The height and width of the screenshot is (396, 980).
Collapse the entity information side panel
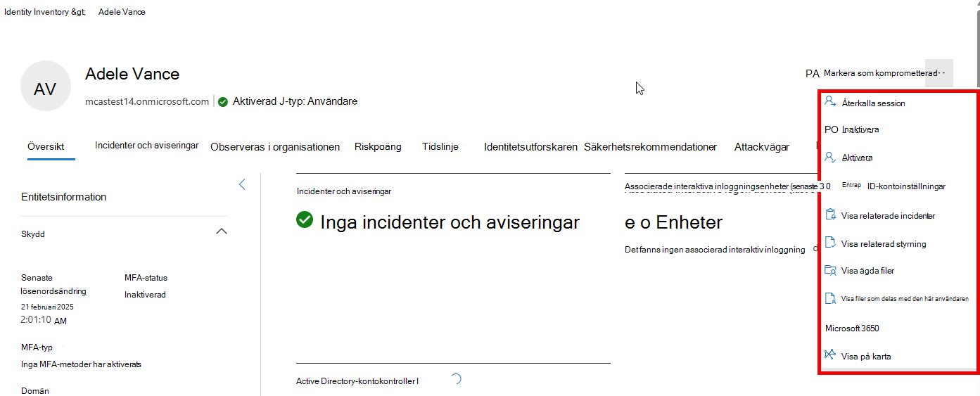[x=242, y=184]
